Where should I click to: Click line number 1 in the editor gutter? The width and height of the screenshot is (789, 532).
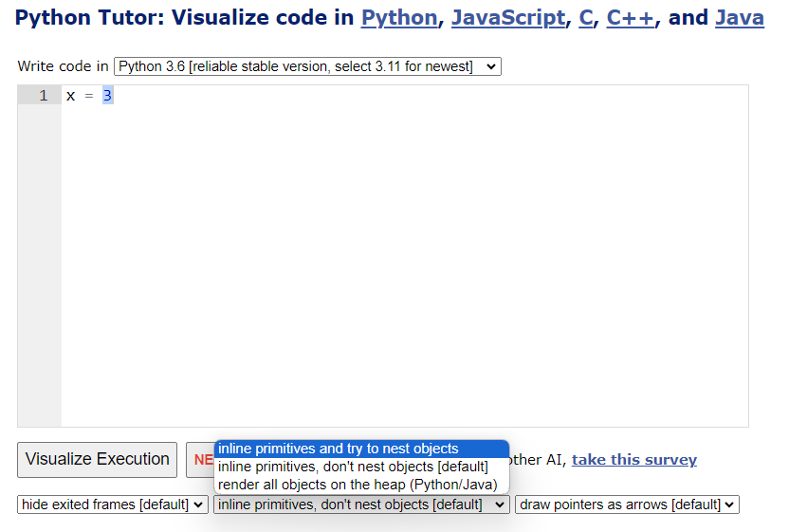click(x=44, y=95)
